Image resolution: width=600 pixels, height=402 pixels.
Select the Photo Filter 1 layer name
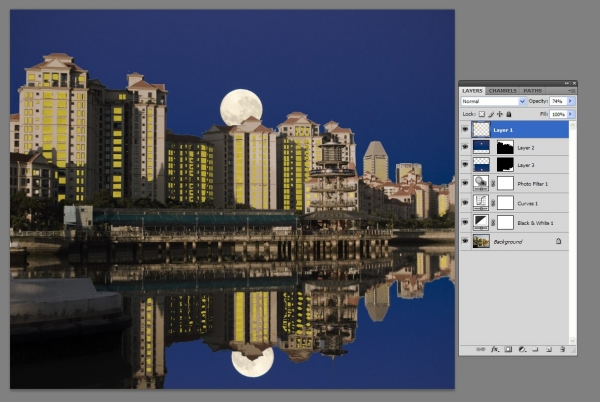(532, 184)
